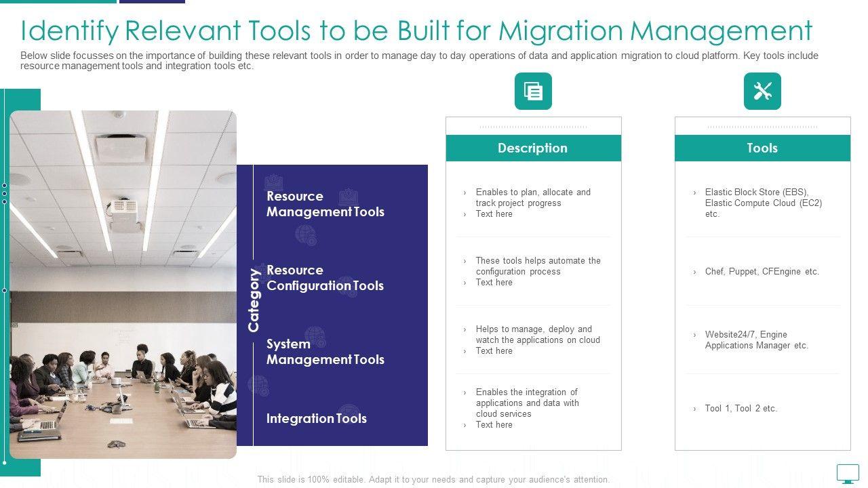Viewport: 868px width, 488px height.
Task: Click the slide title about Migration Management
Action: (x=416, y=30)
